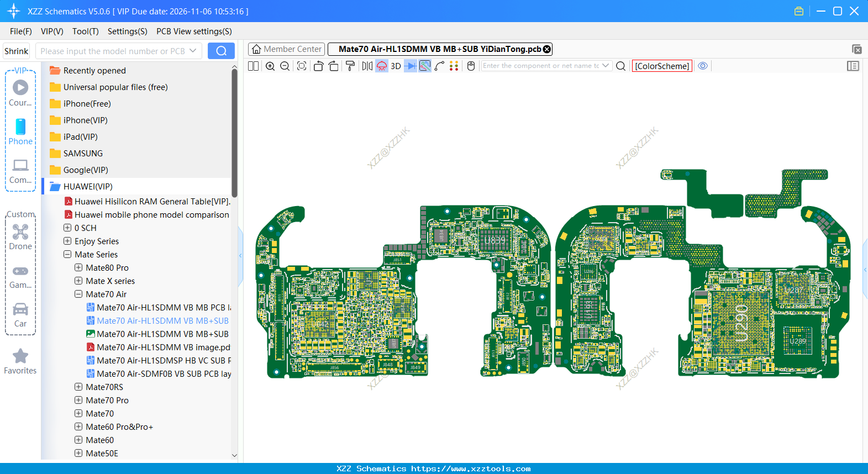The height and width of the screenshot is (474, 868).
Task: Open the right side panel icon
Action: [853, 66]
